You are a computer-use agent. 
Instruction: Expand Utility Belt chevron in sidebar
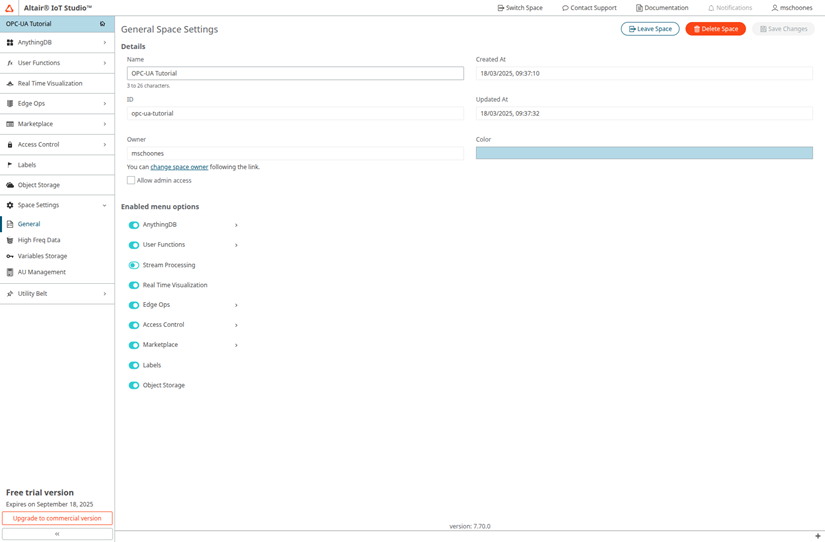click(x=105, y=294)
